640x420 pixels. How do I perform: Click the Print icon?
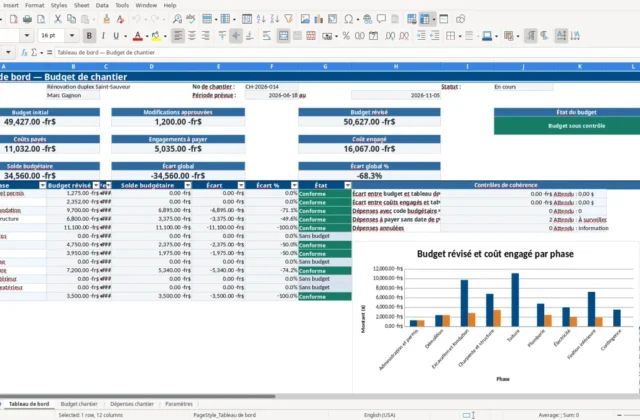click(27, 19)
